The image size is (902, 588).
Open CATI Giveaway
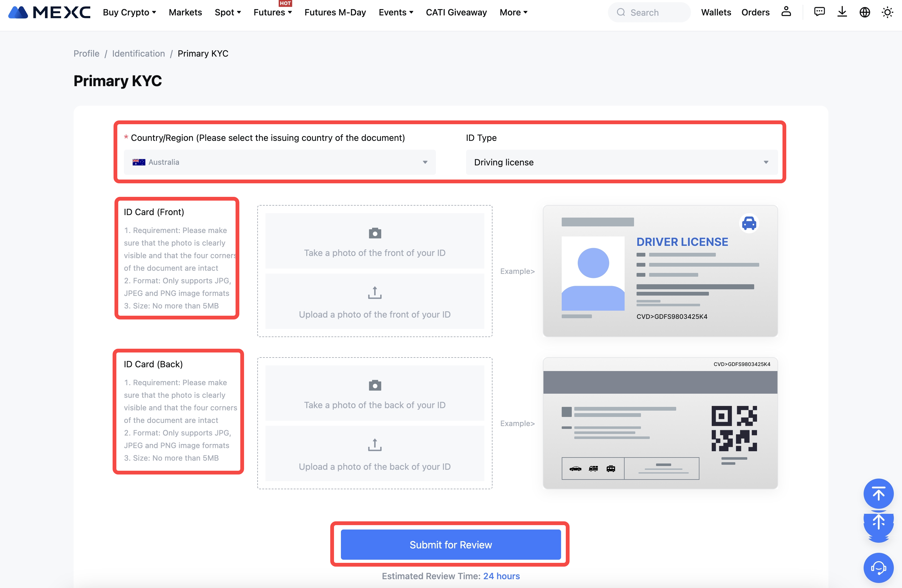click(456, 13)
